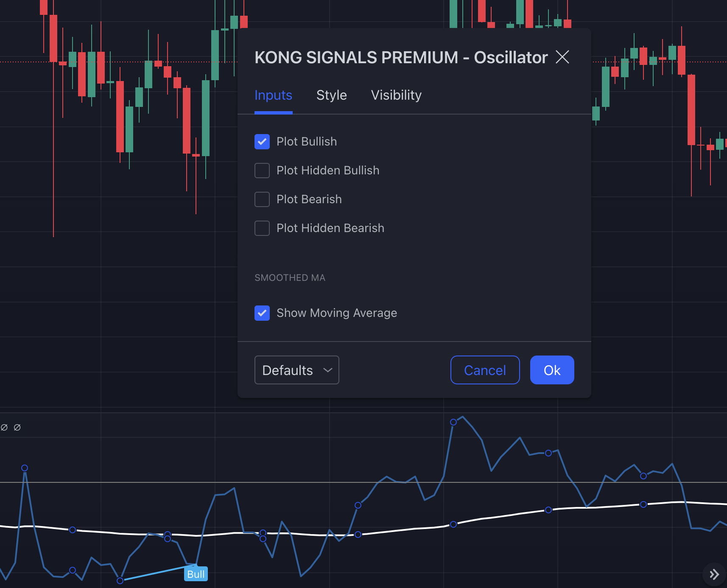This screenshot has height=588, width=727.
Task: Open the Visibility tab
Action: point(396,95)
